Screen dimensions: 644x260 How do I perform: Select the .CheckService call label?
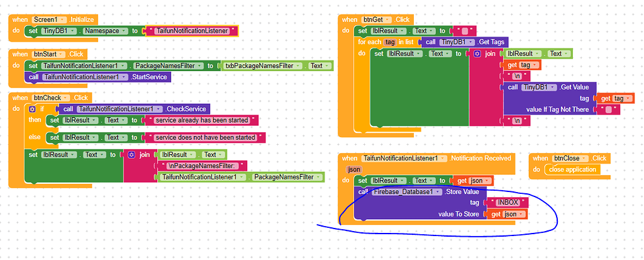186,109
